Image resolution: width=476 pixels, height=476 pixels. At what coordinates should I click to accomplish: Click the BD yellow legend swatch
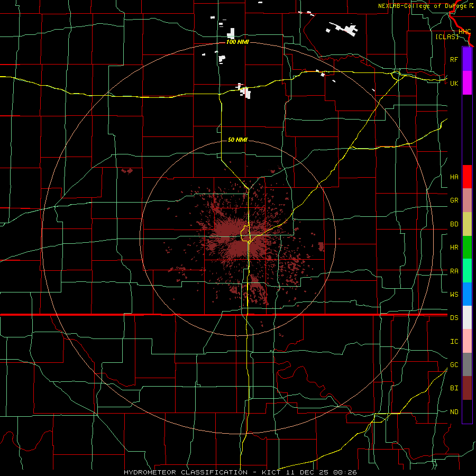point(467,224)
